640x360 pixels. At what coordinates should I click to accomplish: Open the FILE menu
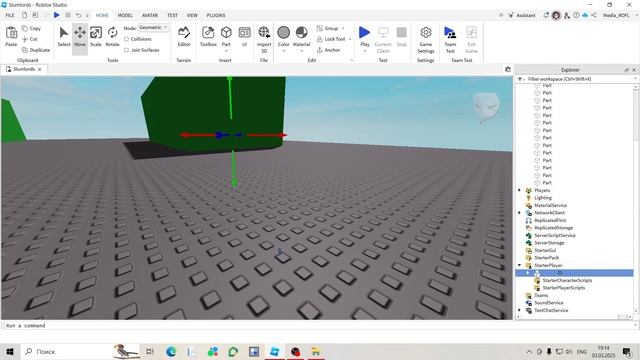pyautogui.click(x=10, y=15)
